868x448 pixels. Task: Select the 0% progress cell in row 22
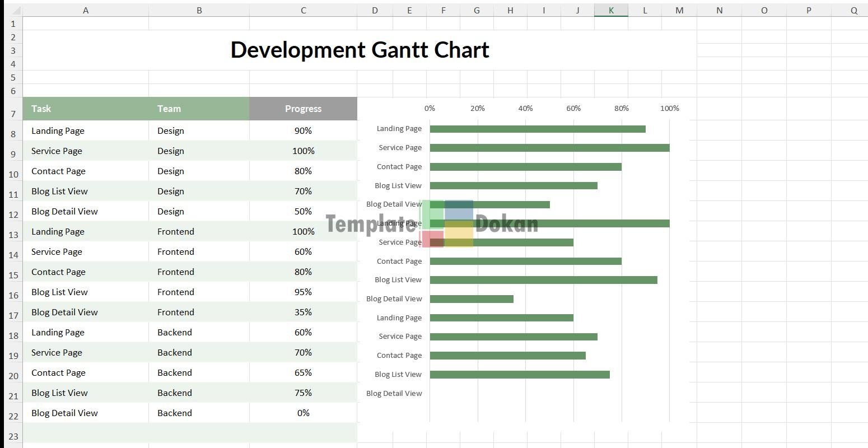coord(303,413)
